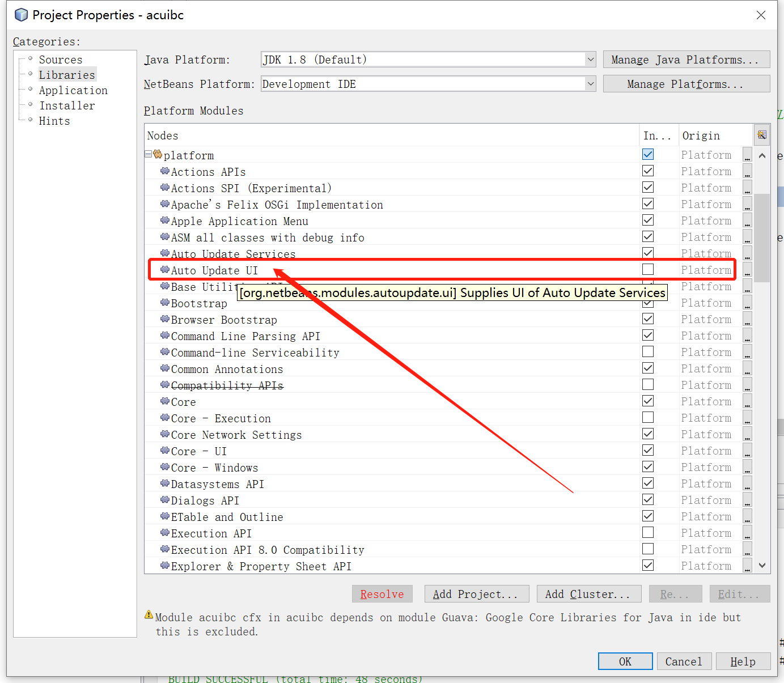The width and height of the screenshot is (784, 683).
Task: Confirm the dialog with OK
Action: (625, 661)
